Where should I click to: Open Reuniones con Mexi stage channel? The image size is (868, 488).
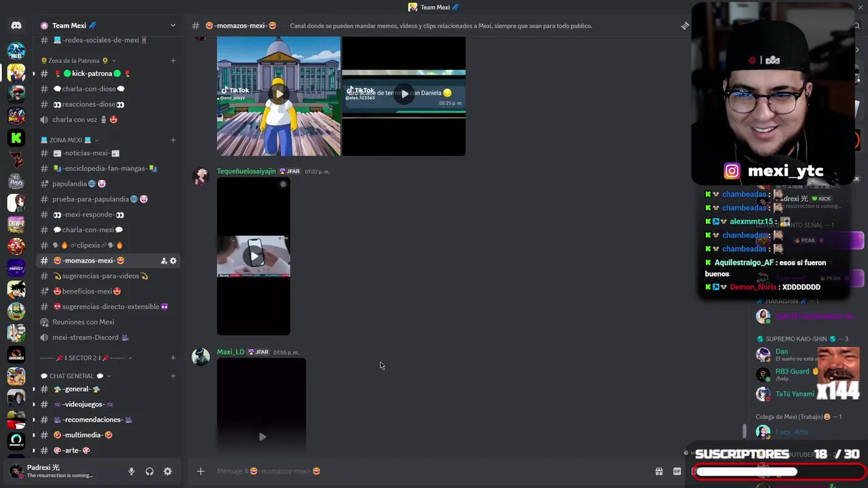(107, 322)
